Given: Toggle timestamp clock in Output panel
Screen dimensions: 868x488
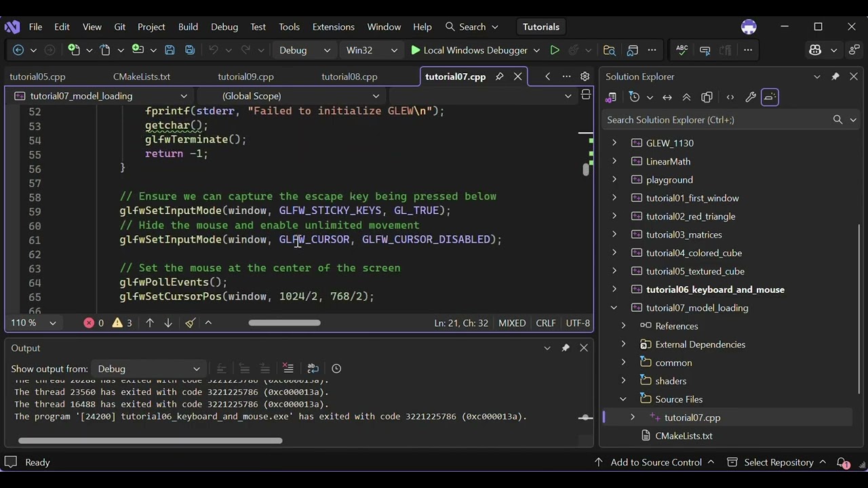Looking at the screenshot, I should pos(336,368).
